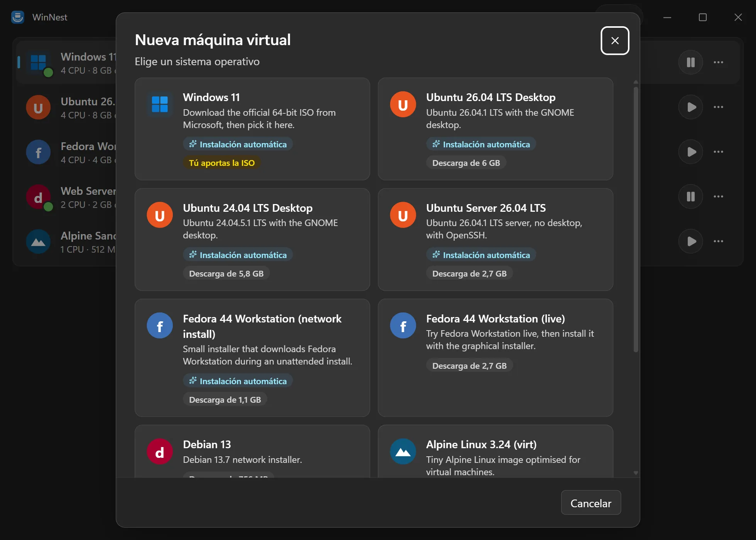This screenshot has height=540, width=756.
Task: Select the Fedora VM icon in sidebar
Action: click(x=38, y=152)
